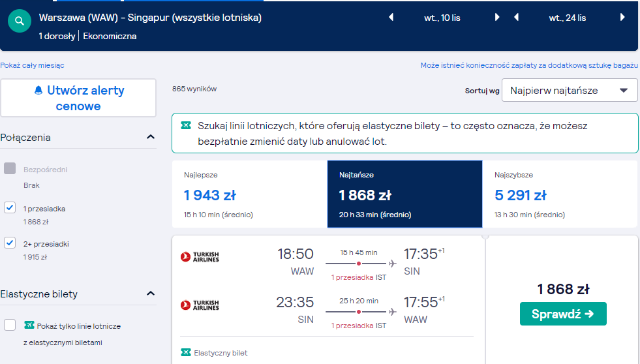Uncheck the 1 przesiadka checkbox
This screenshot has width=640, height=364.
(x=10, y=207)
